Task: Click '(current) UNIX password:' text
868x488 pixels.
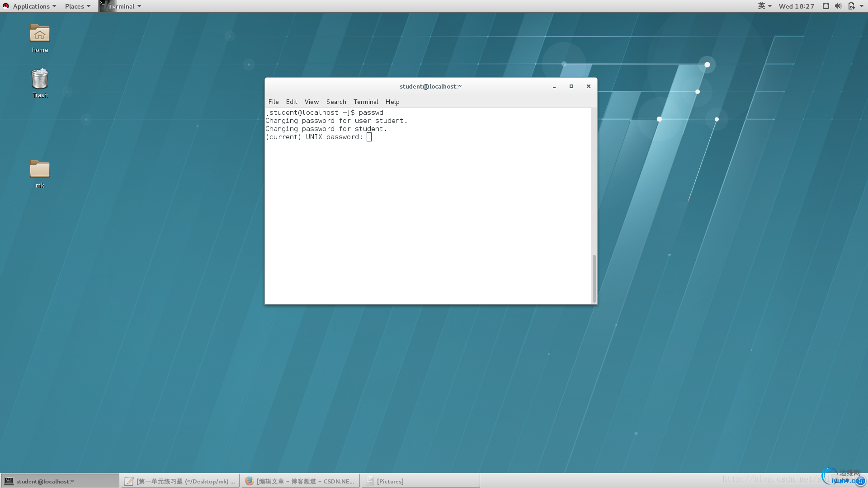Action: pos(314,137)
